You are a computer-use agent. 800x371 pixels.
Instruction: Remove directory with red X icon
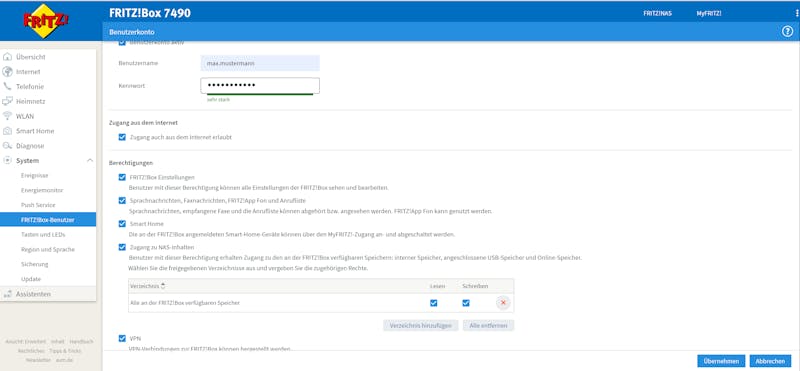pyautogui.click(x=503, y=303)
